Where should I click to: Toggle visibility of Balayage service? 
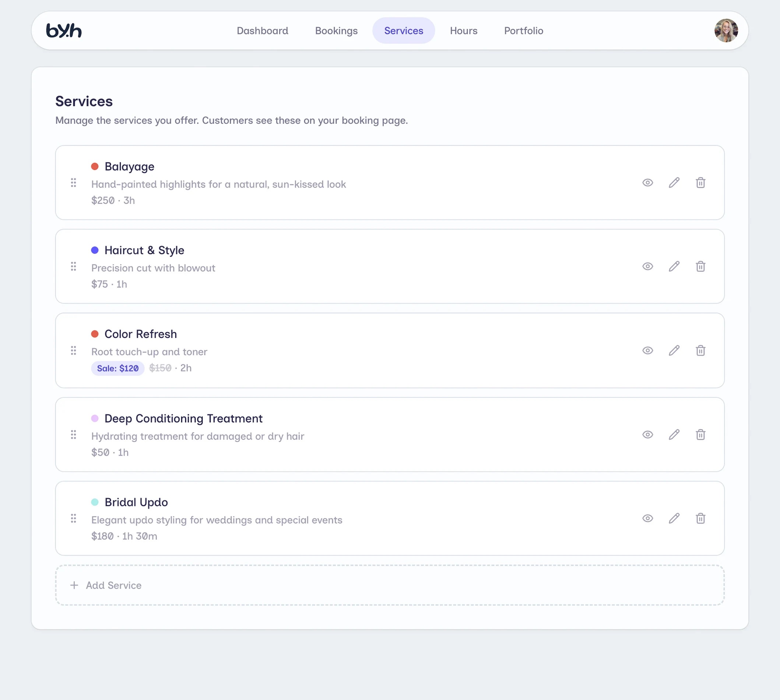pyautogui.click(x=647, y=183)
